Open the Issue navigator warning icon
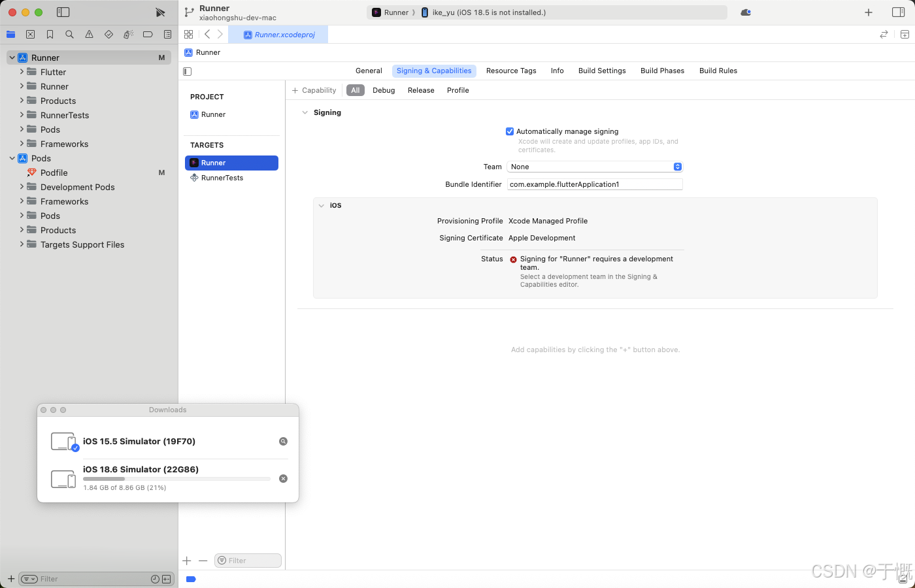The height and width of the screenshot is (588, 915). (x=89, y=35)
